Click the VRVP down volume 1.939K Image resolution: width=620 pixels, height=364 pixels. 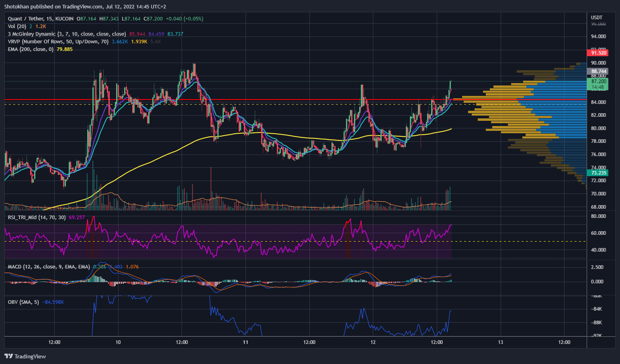click(x=139, y=42)
